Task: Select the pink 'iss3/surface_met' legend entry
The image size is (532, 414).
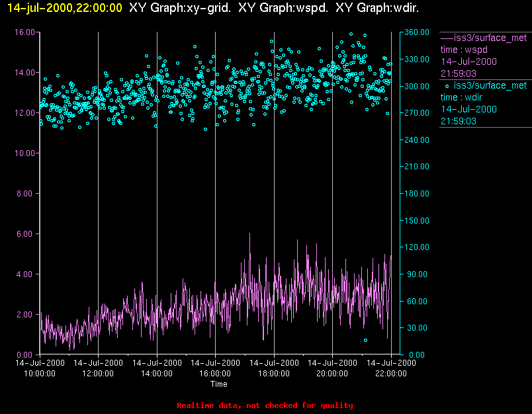Action: point(490,38)
